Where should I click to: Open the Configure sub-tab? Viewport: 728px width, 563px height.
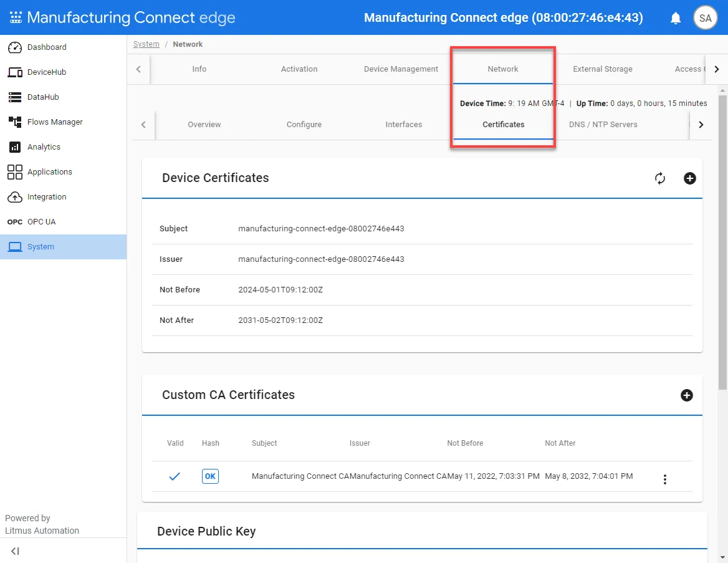304,125
